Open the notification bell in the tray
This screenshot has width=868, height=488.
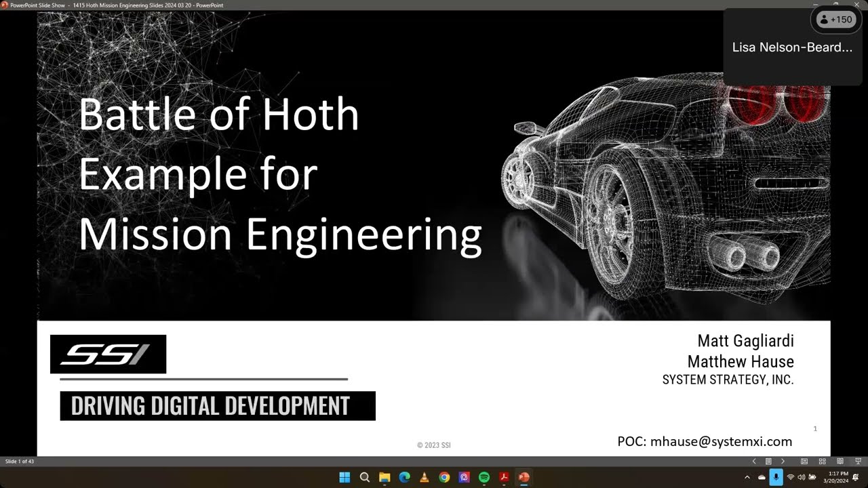click(x=856, y=477)
